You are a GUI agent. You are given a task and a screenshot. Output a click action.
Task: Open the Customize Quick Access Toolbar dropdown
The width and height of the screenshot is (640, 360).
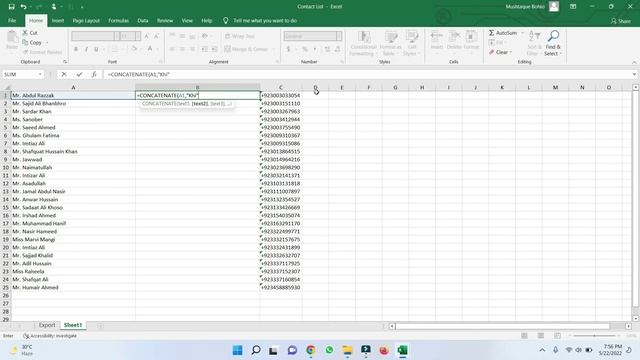(x=82, y=7)
